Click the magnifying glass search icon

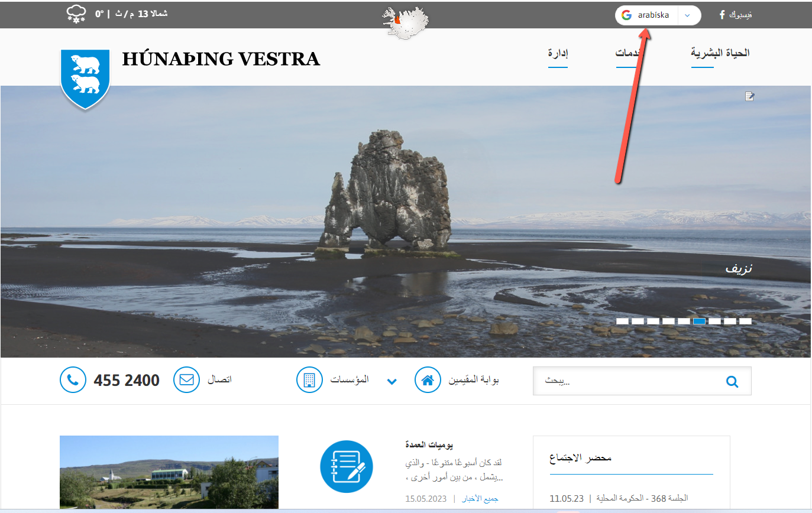point(732,382)
